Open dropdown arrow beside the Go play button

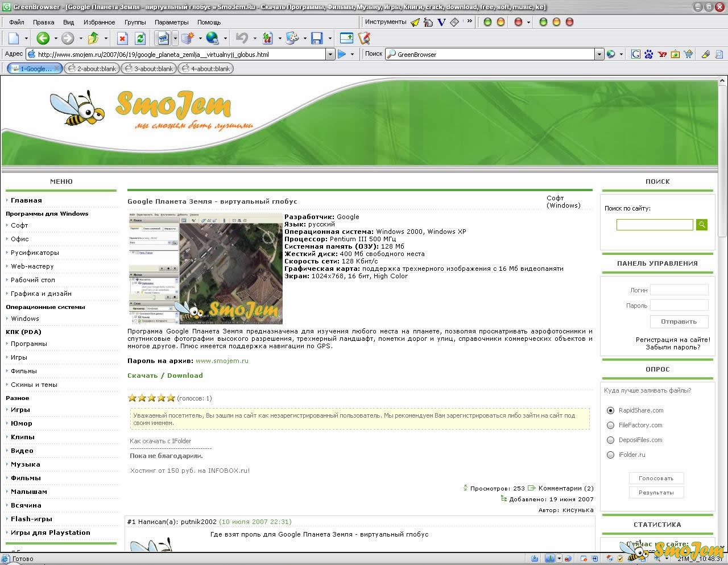352,54
